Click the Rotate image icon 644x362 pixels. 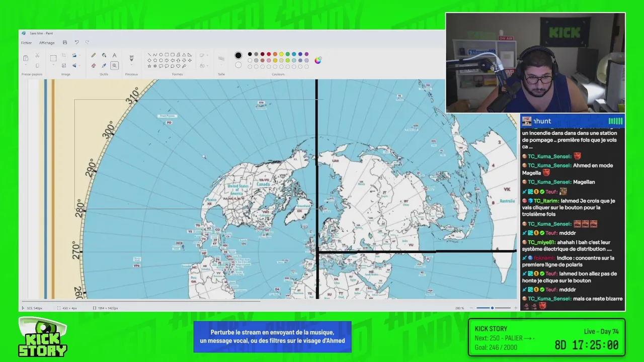[x=74, y=55]
